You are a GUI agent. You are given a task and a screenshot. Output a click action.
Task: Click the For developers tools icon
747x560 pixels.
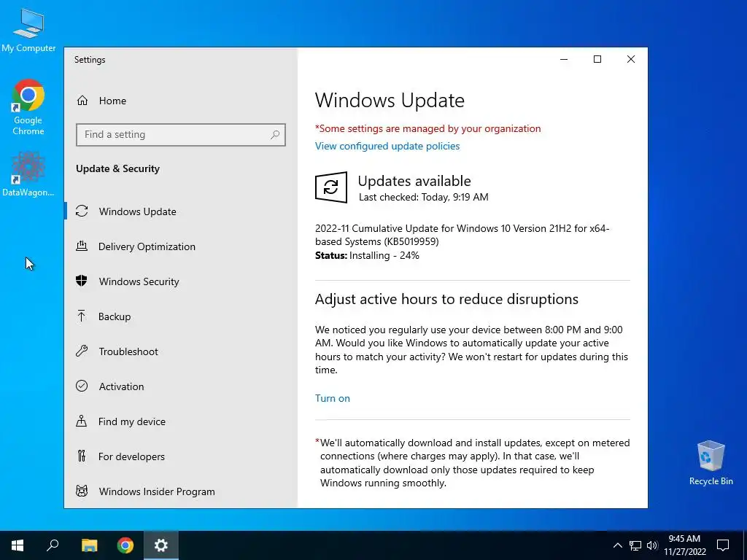(82, 456)
